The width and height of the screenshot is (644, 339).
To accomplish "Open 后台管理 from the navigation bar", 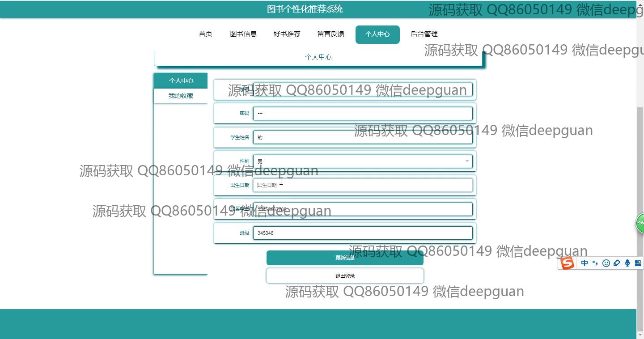I will [424, 34].
